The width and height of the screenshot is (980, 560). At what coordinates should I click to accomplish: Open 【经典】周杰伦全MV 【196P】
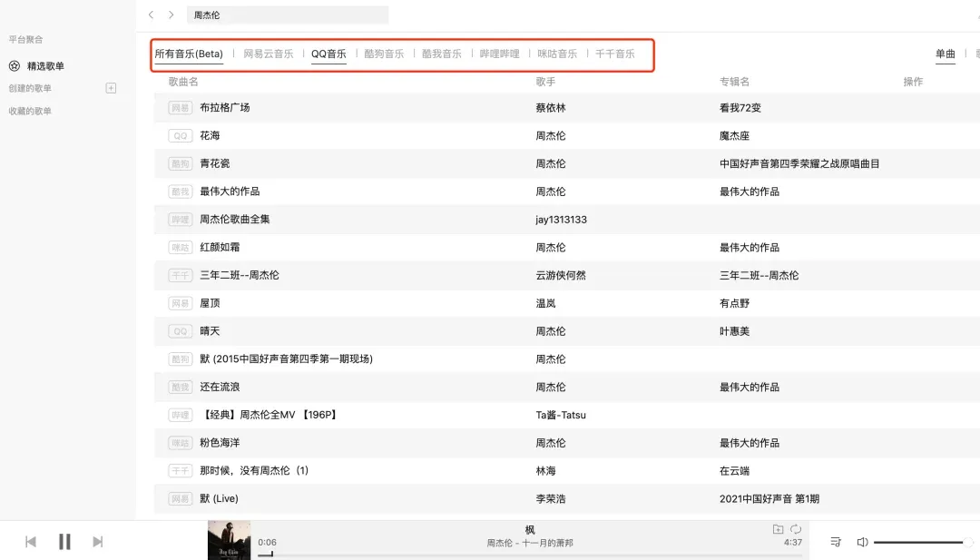(x=269, y=415)
